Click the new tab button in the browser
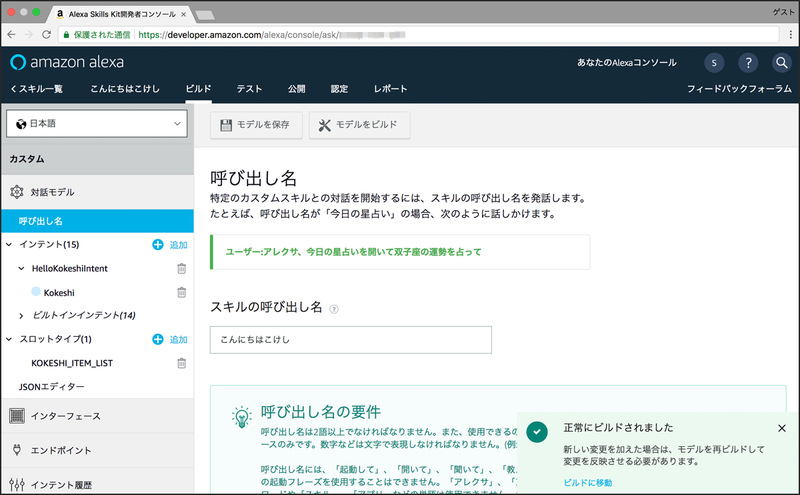This screenshot has height=495, width=800. [x=206, y=15]
